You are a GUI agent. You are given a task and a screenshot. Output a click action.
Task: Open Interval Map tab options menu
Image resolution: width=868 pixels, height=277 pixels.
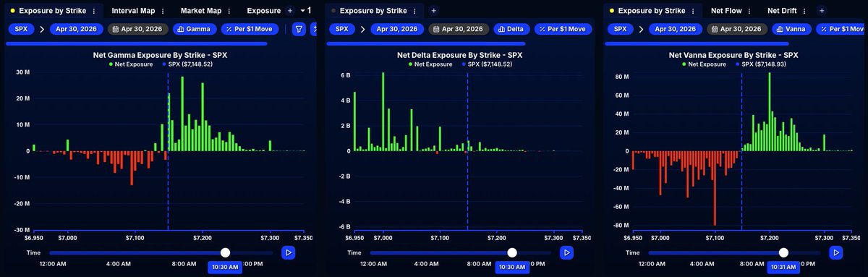point(162,11)
